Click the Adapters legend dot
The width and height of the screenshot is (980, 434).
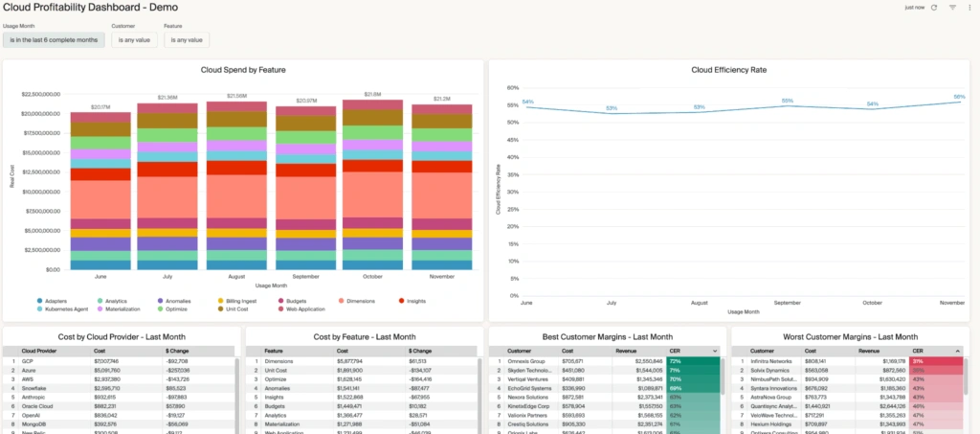point(40,301)
